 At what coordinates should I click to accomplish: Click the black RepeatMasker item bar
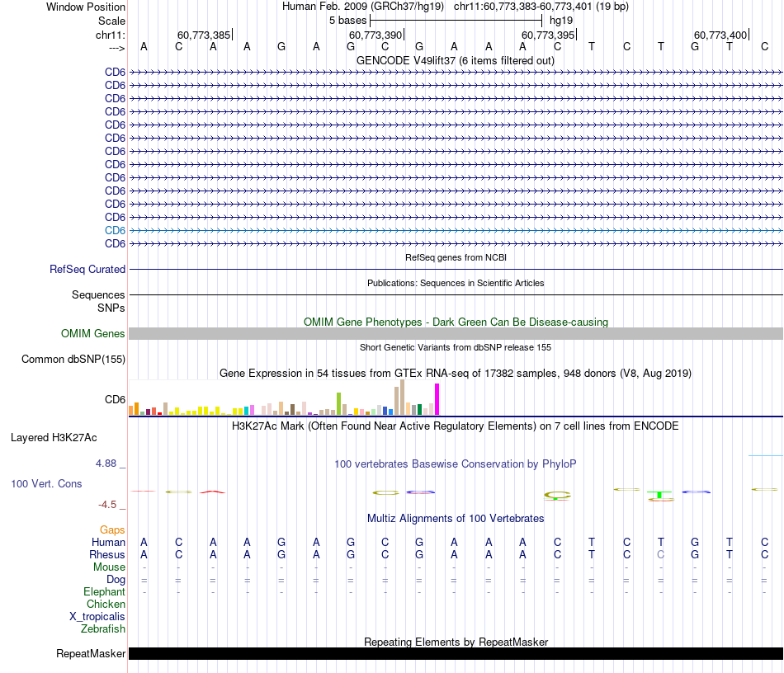click(x=456, y=653)
